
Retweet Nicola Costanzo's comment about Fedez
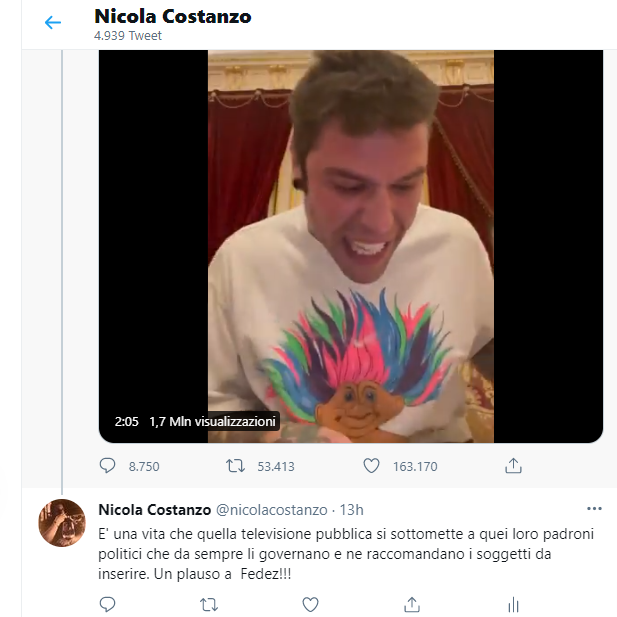[x=209, y=604]
